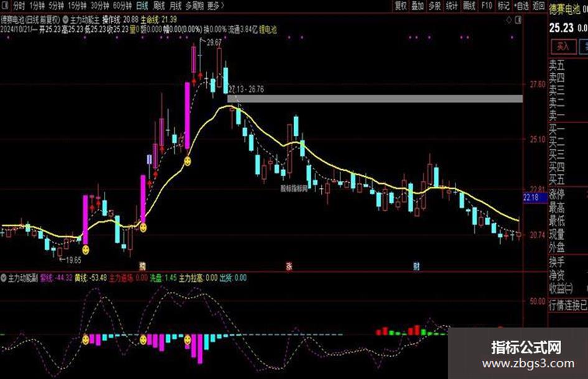Click the 财 marker below the chart

[416, 266]
